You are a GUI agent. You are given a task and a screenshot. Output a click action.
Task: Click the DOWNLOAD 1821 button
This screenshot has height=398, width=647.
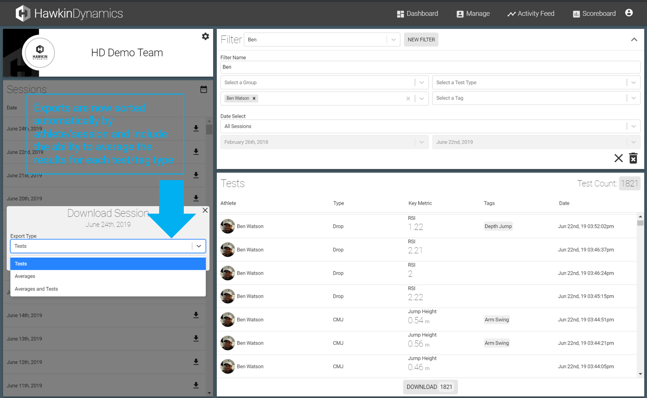(x=430, y=387)
